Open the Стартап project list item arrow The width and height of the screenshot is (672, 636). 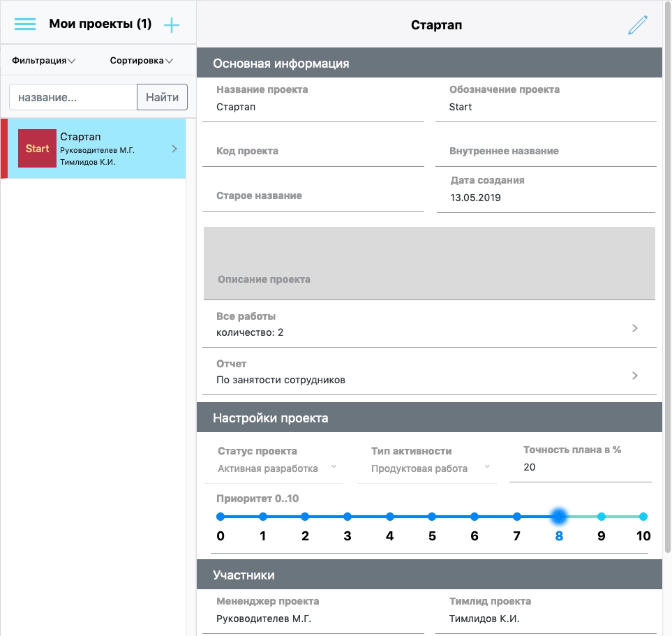(x=174, y=149)
